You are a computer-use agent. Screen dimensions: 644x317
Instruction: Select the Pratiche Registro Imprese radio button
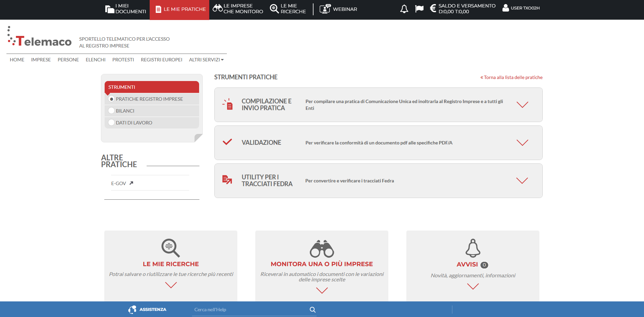tap(111, 99)
